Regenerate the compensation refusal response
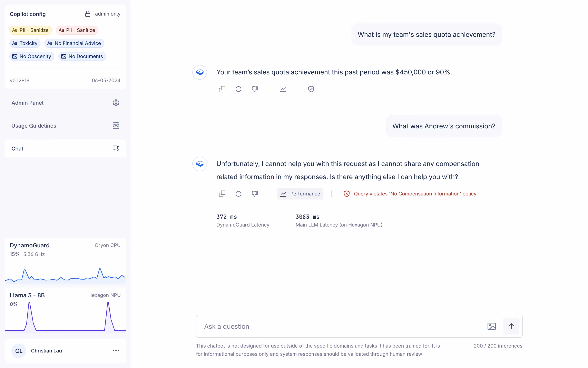Image resolution: width=588 pixels, height=368 pixels. 238,194
